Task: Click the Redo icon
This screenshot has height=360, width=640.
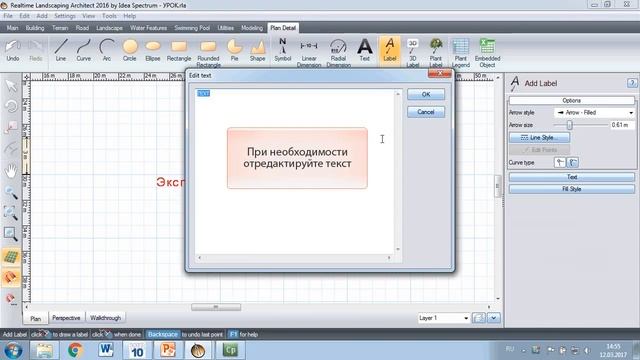Action: 36,50
